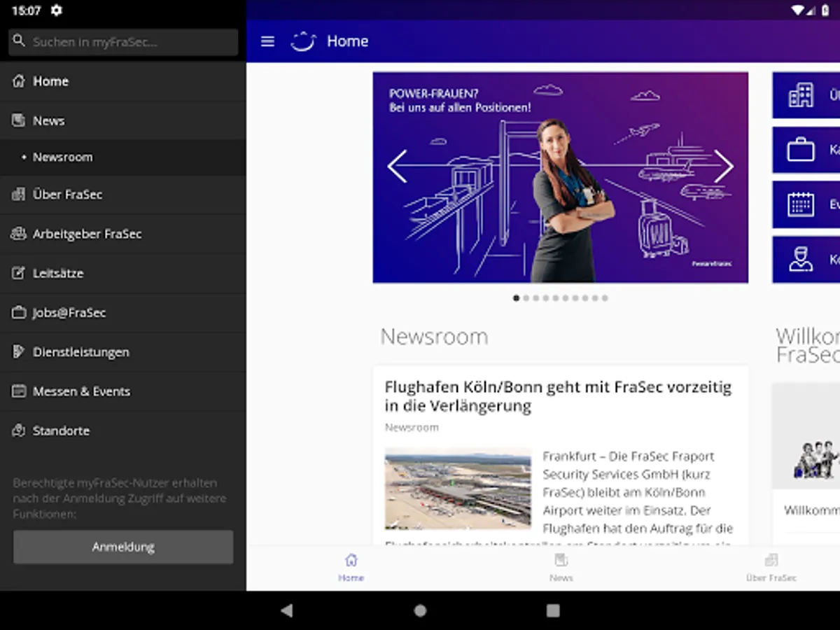Tap the magnifier search icon
This screenshot has height=630, width=840.
click(x=19, y=41)
